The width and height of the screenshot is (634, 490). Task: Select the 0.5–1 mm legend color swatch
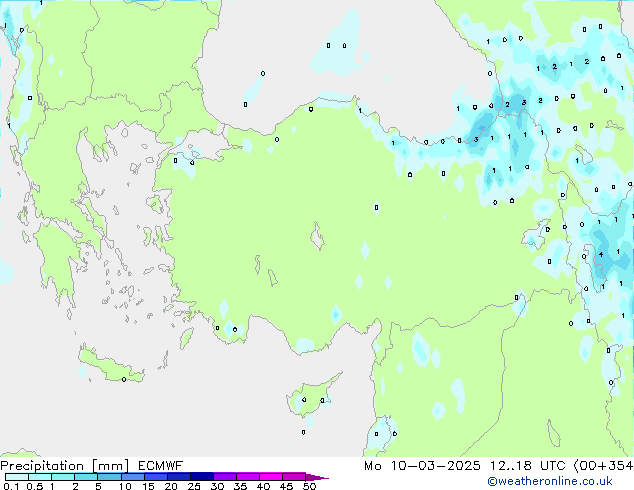click(40, 477)
